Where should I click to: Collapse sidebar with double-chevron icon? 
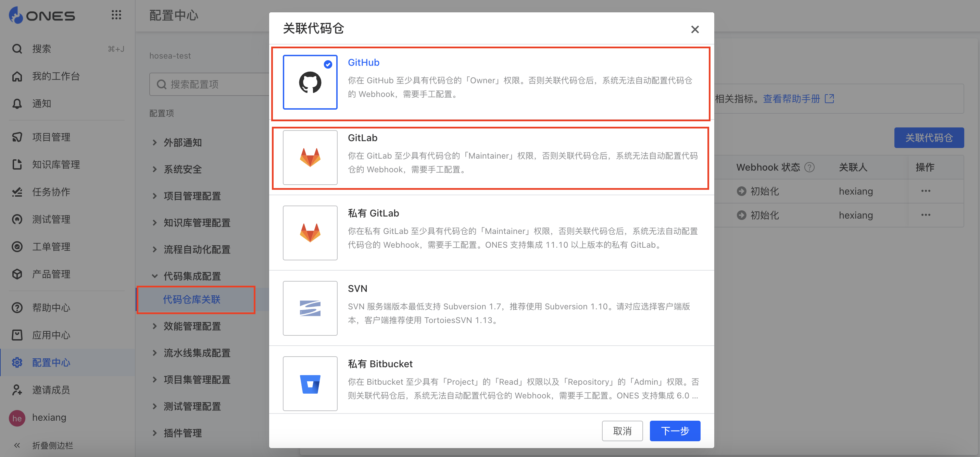[x=17, y=445]
